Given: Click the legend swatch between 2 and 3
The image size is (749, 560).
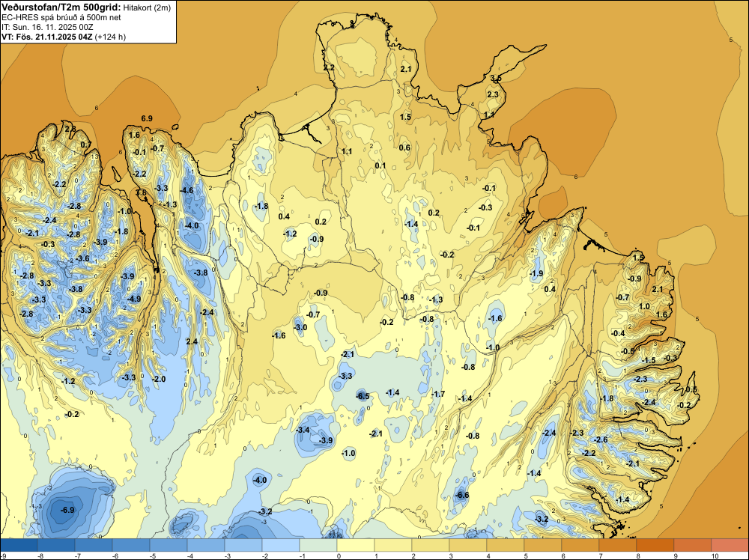Looking at the screenshot, I should pos(431,545).
